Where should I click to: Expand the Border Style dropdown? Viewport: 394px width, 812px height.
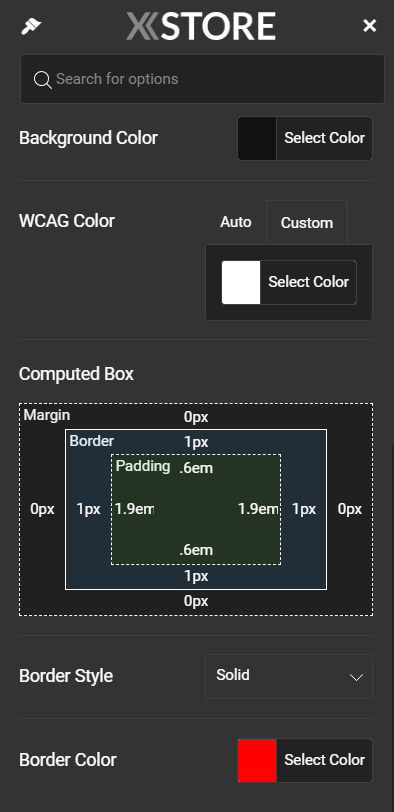289,676
